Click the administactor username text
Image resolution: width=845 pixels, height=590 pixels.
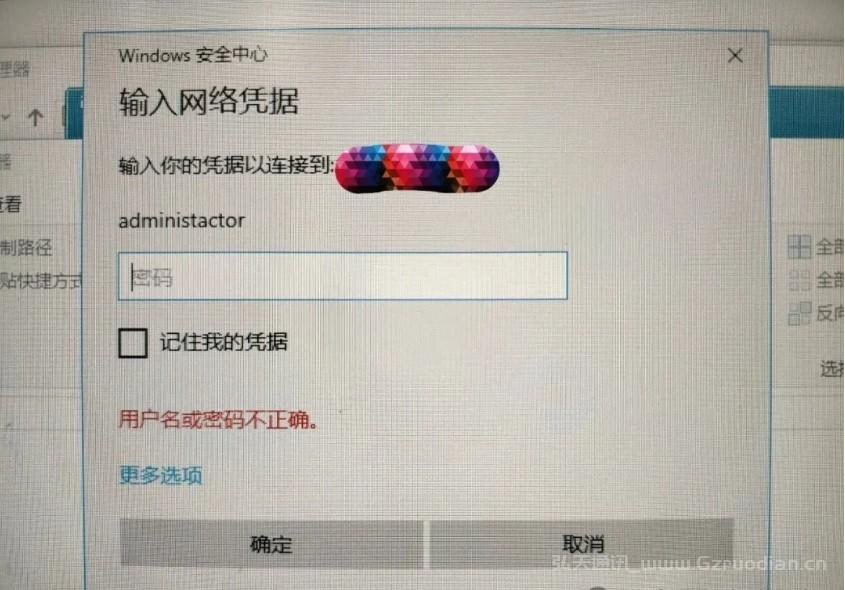pyautogui.click(x=182, y=221)
